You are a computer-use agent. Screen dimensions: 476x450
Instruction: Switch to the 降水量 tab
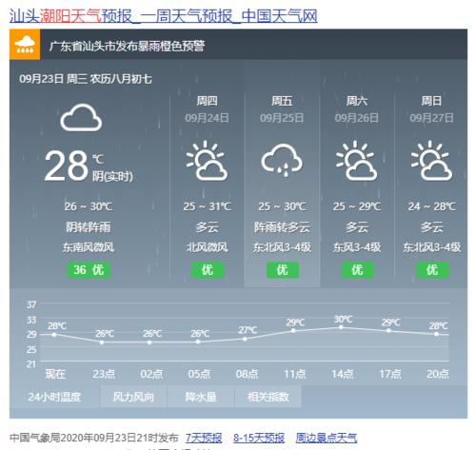pos(201,397)
